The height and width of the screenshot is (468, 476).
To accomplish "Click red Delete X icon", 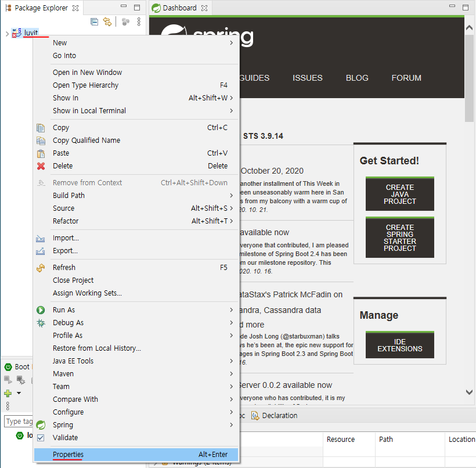I will coord(41,166).
